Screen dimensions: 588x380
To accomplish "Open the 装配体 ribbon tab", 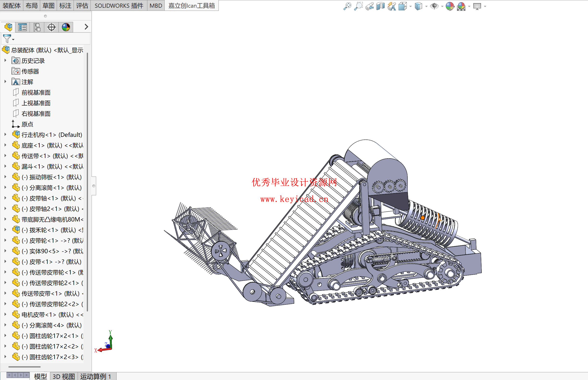I will coord(11,6).
